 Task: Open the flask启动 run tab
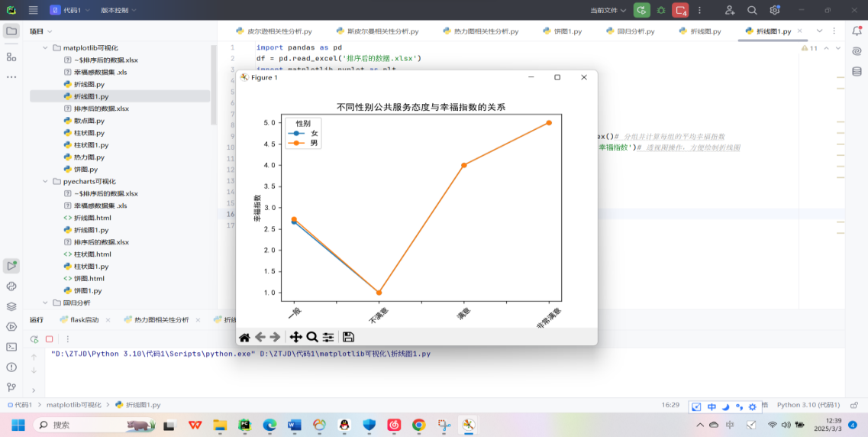79,319
